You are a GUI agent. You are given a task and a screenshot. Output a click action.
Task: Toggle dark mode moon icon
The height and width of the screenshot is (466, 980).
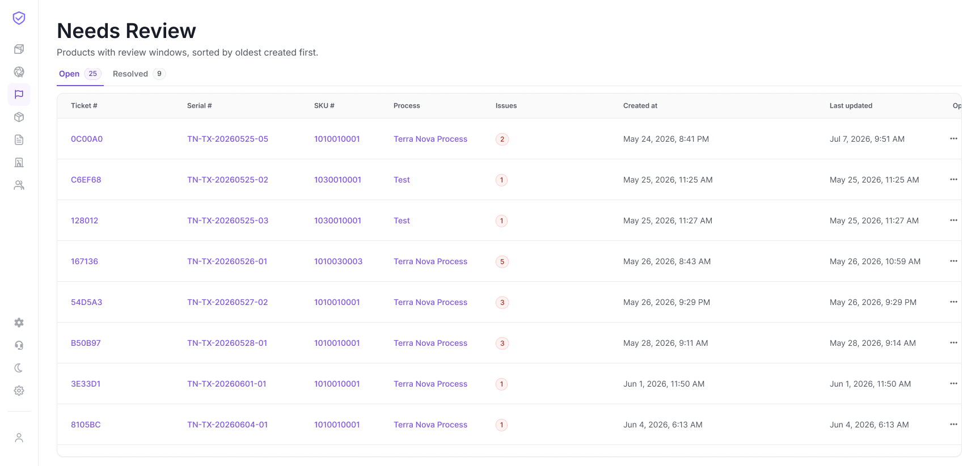point(19,368)
